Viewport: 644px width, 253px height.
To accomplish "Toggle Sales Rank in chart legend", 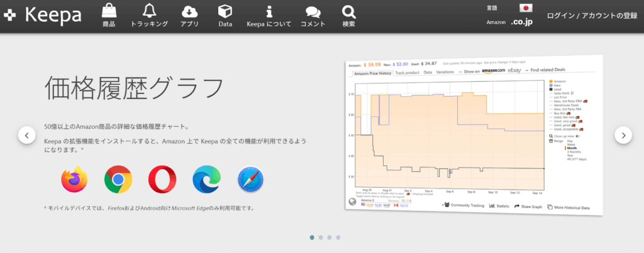I will 562,93.
